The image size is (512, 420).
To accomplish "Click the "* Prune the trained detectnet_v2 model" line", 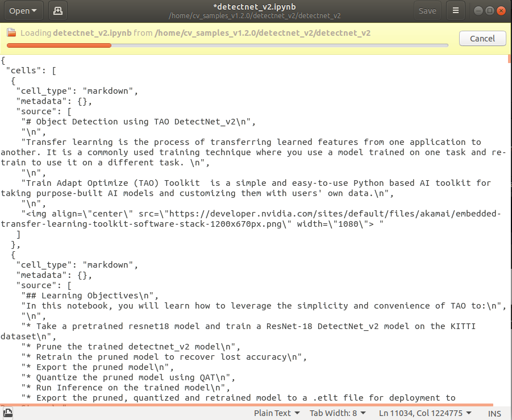I will coord(131,347).
